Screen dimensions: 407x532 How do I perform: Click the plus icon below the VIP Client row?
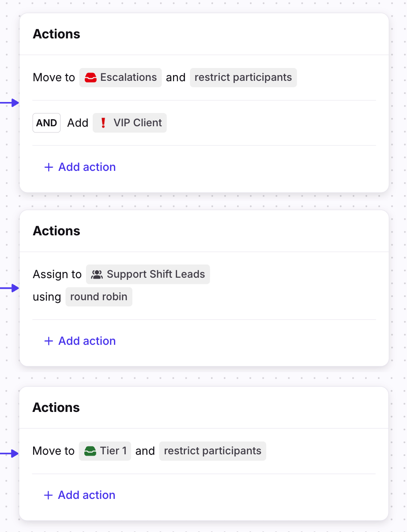point(49,167)
